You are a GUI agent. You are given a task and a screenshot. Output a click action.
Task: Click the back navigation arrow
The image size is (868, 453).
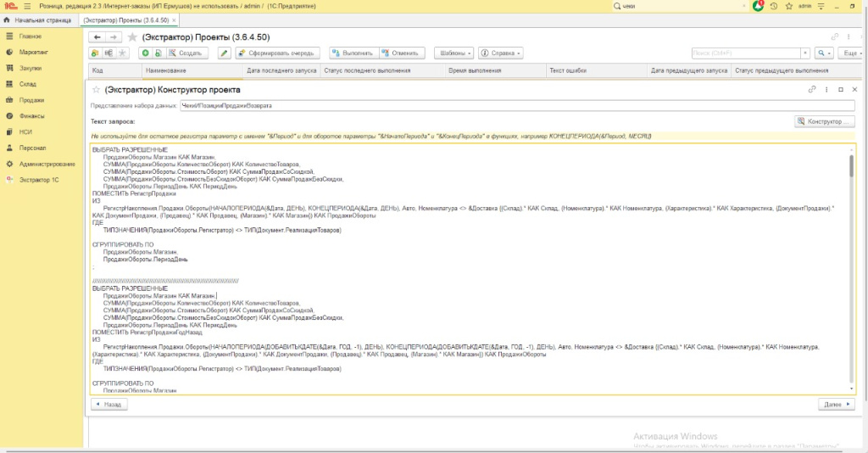tap(97, 37)
